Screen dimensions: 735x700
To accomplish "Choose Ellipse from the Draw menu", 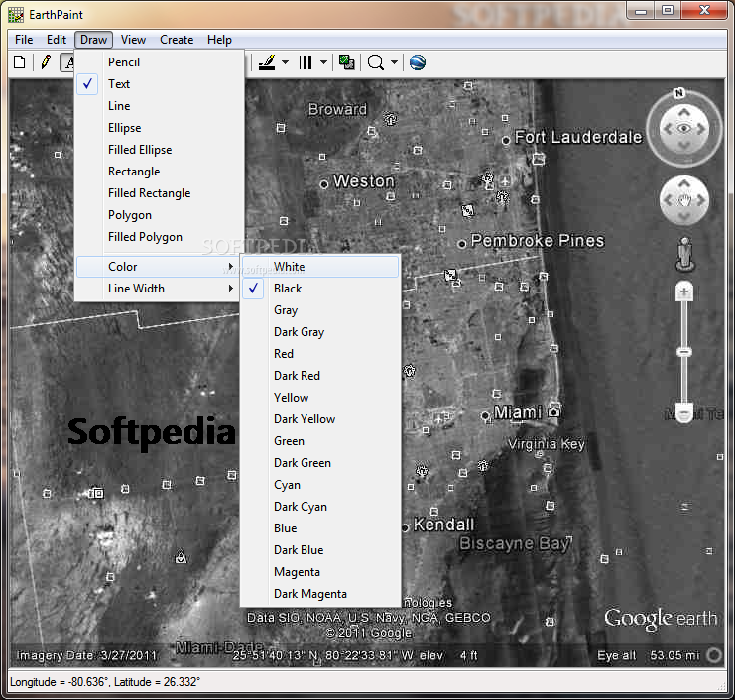I will pos(160,128).
